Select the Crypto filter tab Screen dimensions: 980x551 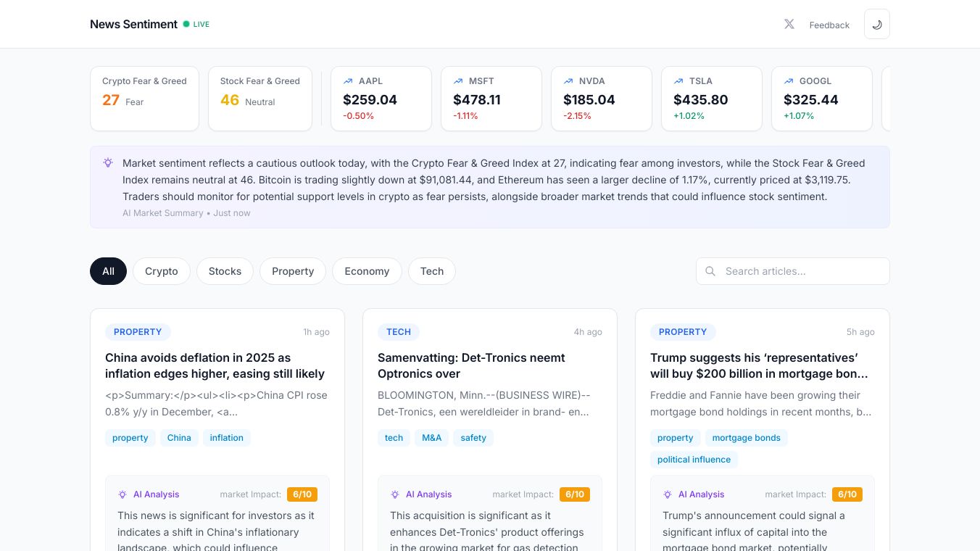pos(161,271)
